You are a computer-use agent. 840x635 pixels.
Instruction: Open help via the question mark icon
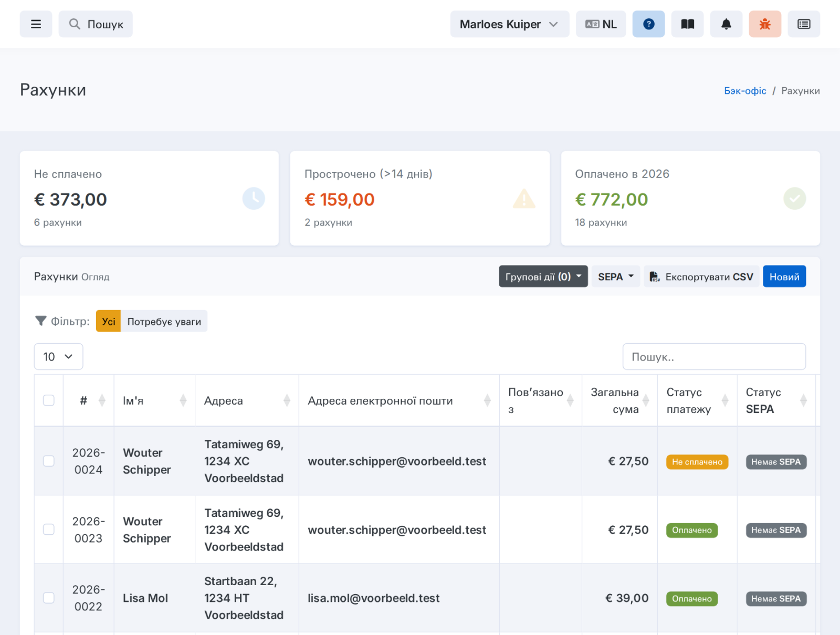[648, 24]
